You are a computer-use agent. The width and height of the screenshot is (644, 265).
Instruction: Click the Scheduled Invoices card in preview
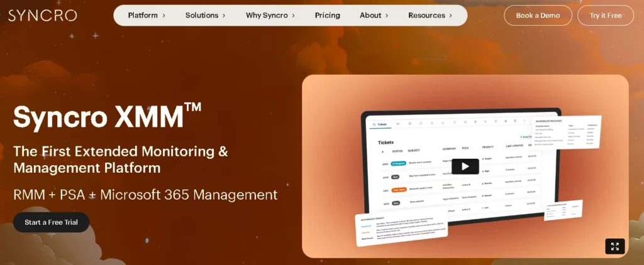pos(566,132)
